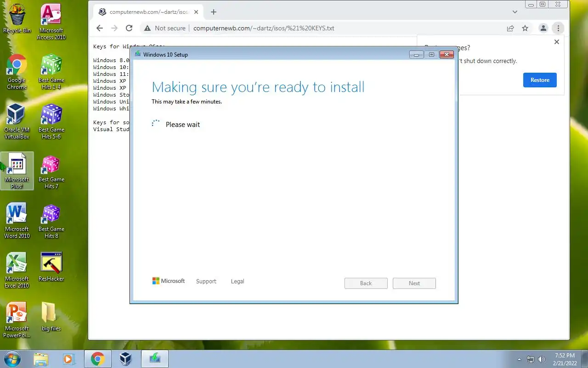588x368 pixels.
Task: Open Best Game Hits 1-4 shortcut
Action: coord(51,72)
